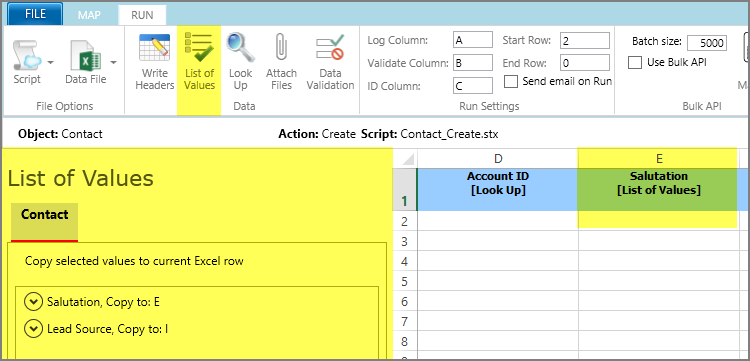Screen dimensions: 750x361
Task: Expand Salutation, Copy to: E list
Action: (x=33, y=302)
